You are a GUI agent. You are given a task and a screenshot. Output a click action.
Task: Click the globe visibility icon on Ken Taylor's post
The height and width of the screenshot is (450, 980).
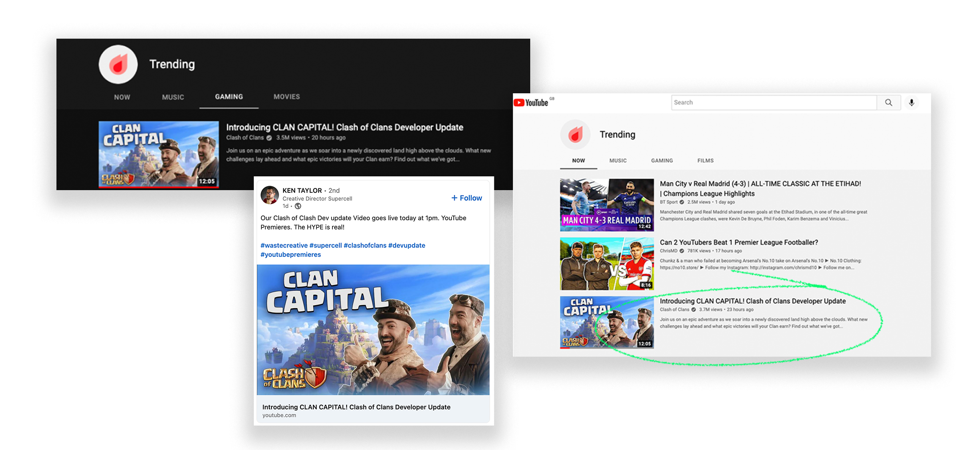click(297, 206)
